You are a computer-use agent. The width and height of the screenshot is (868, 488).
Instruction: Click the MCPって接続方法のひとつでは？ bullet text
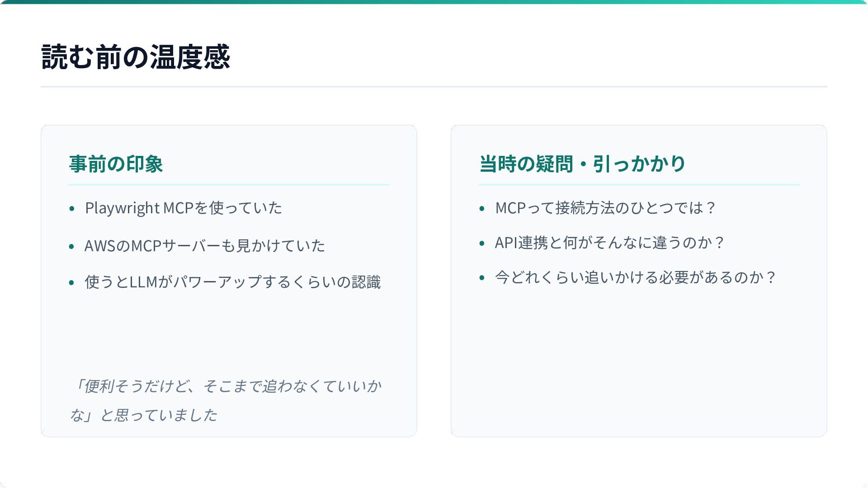605,208
